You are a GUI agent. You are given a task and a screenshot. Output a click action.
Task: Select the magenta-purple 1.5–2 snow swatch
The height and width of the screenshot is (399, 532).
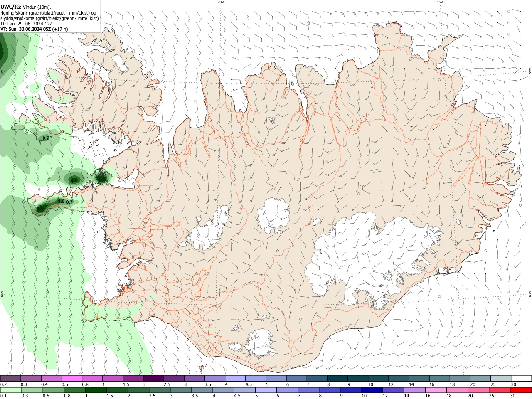tap(133, 379)
